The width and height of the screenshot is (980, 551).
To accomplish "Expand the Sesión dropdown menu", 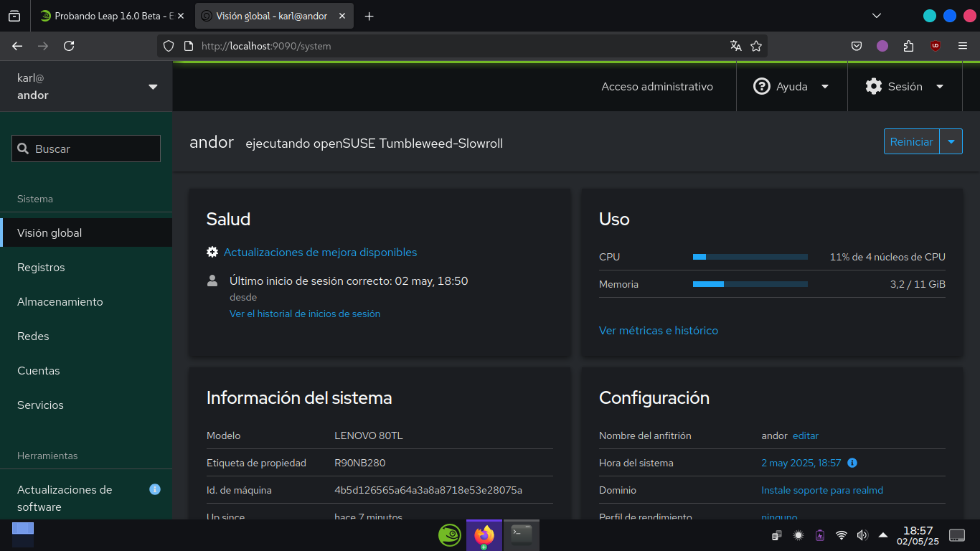I will click(904, 87).
